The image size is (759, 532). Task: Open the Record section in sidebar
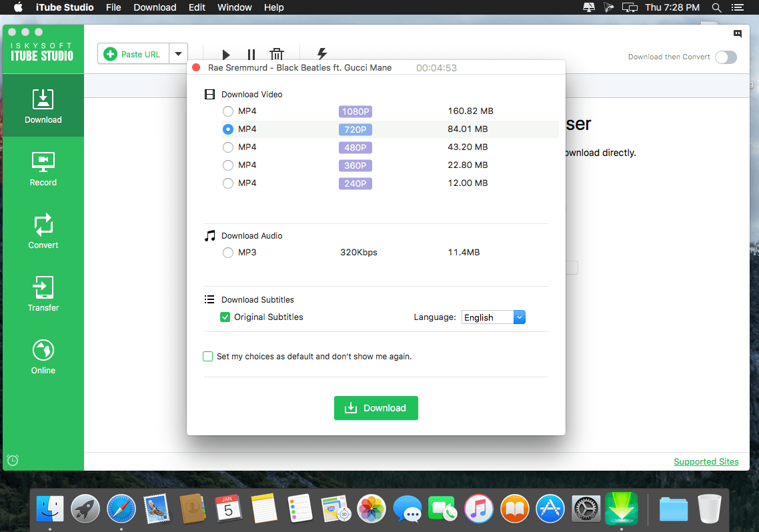[x=43, y=169]
